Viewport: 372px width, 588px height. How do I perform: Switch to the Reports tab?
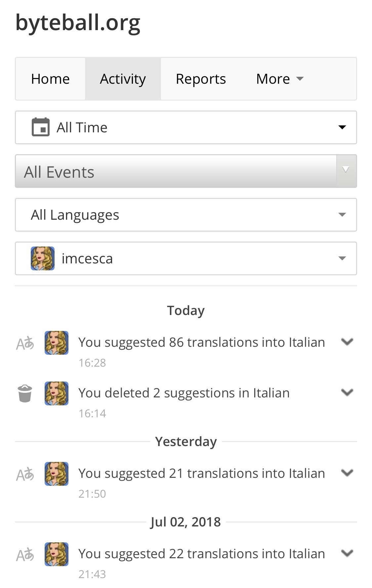[201, 79]
